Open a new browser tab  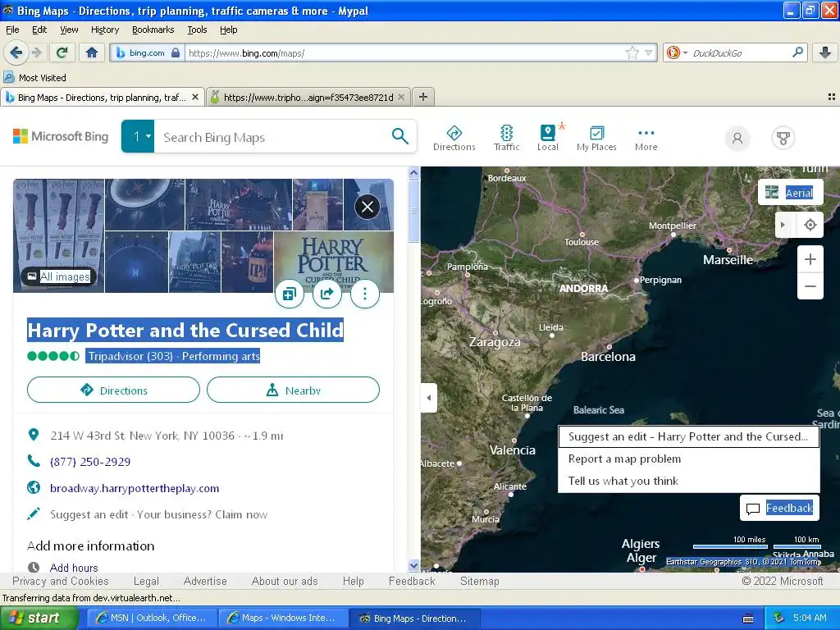point(423,97)
